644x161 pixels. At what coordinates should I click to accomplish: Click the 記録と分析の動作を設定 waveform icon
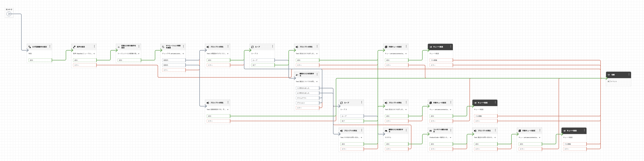(119, 47)
